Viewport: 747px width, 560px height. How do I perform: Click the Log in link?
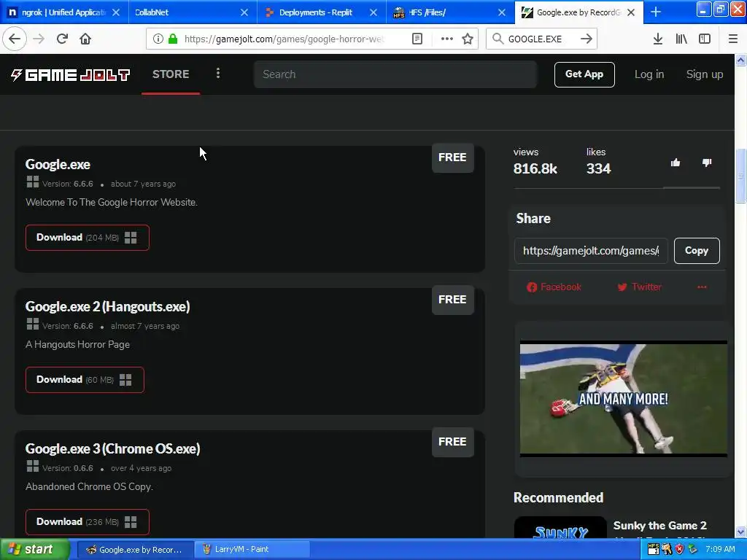tap(649, 74)
